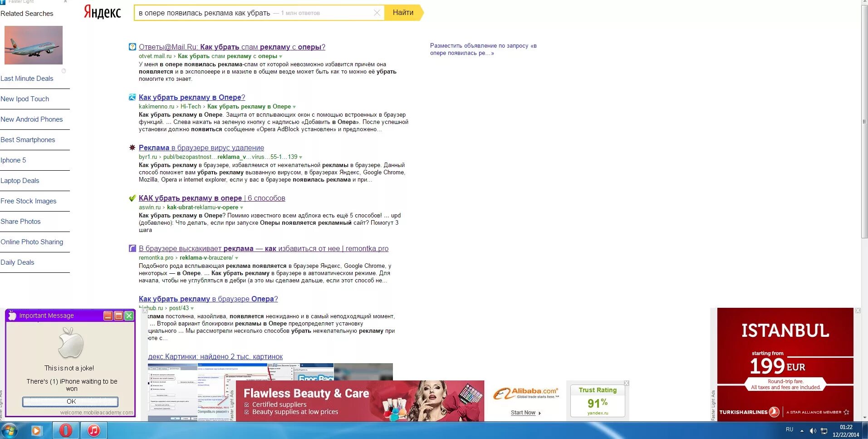Expand byr1.ru result dropdown arrow
This screenshot has width=868, height=439.
(301, 158)
